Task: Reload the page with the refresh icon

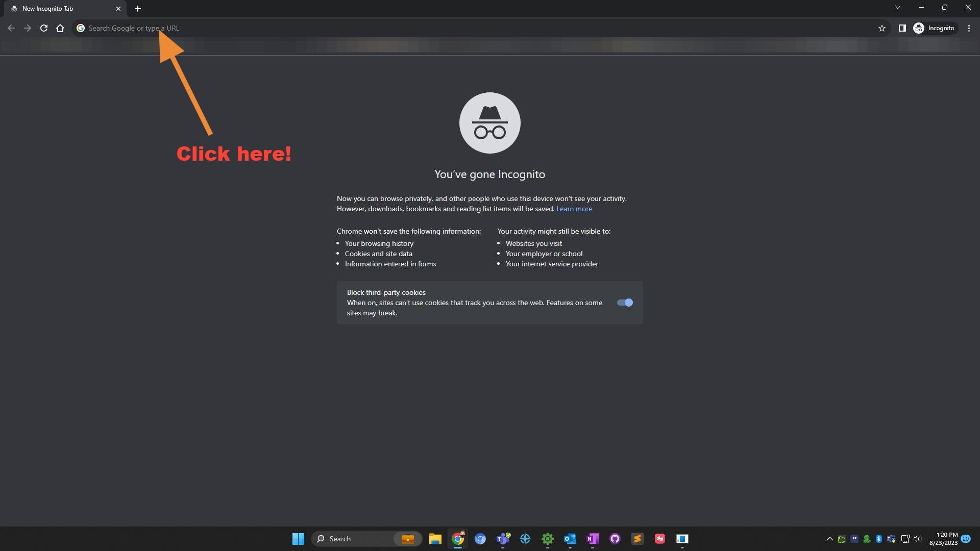Action: pos(44,28)
